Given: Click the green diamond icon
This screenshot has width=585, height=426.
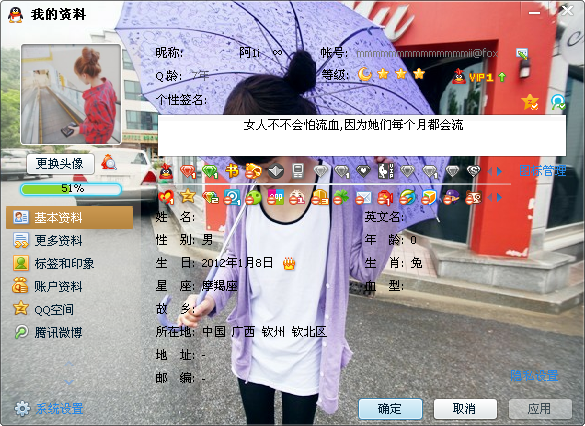Looking at the screenshot, I should [210, 172].
